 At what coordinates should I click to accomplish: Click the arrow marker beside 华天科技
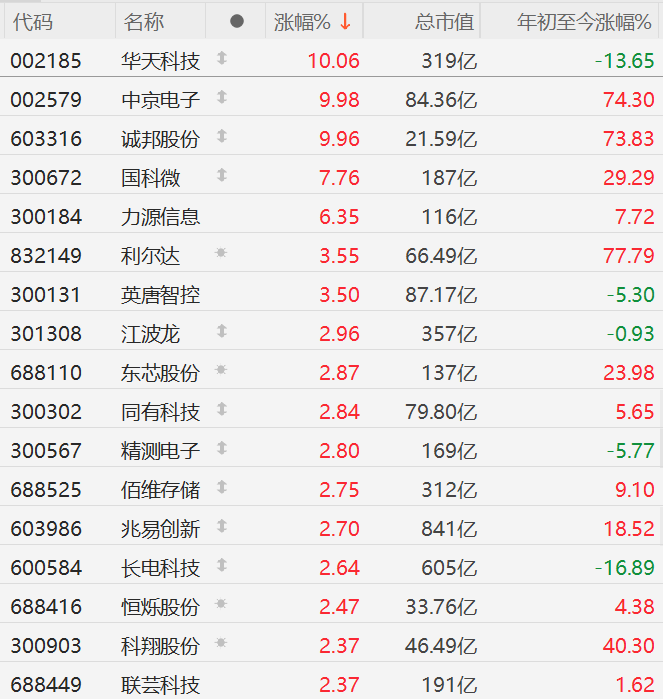[222, 58]
